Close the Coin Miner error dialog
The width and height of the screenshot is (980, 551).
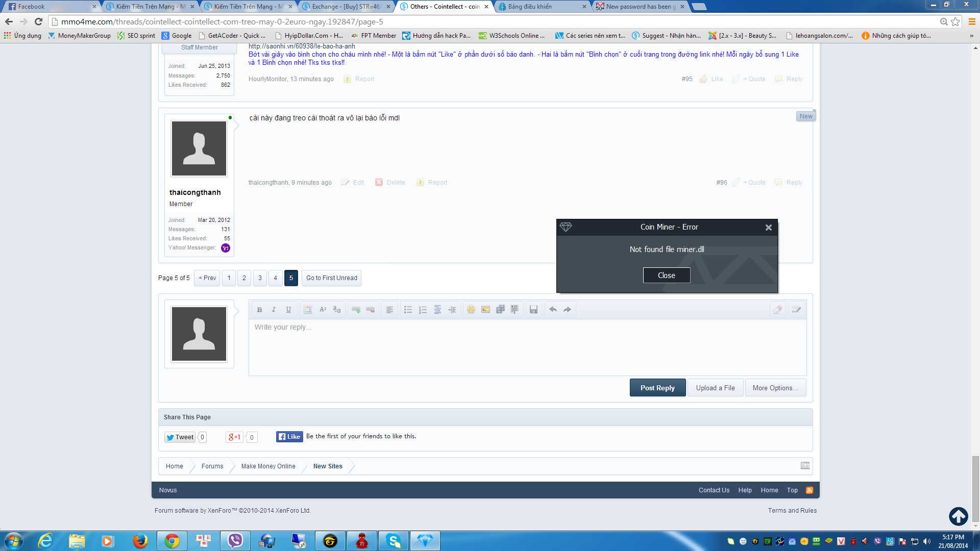pos(666,275)
